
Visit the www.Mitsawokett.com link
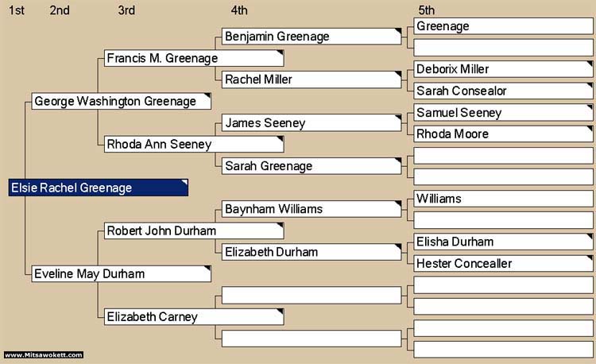44,355
